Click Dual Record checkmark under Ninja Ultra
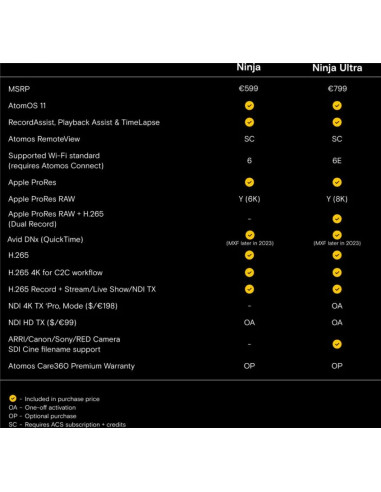Viewport: 381px width, 492px height. coord(337,219)
